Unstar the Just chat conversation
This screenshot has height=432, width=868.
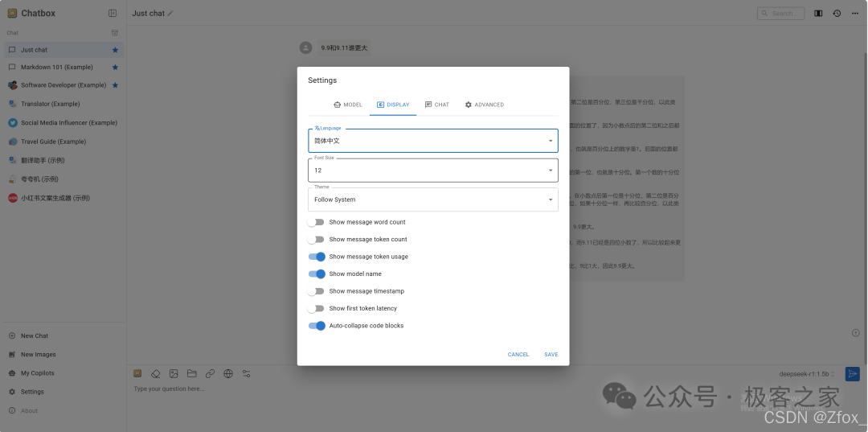pos(115,50)
